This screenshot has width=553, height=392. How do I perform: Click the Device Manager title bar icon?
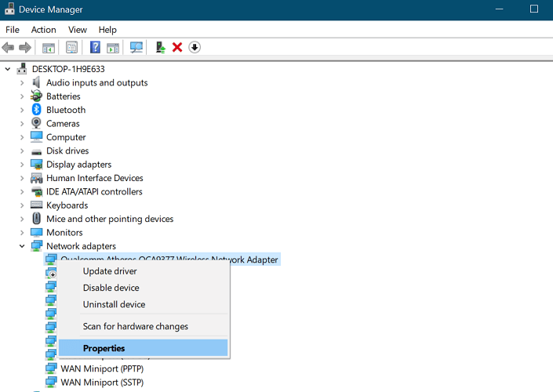9,9
